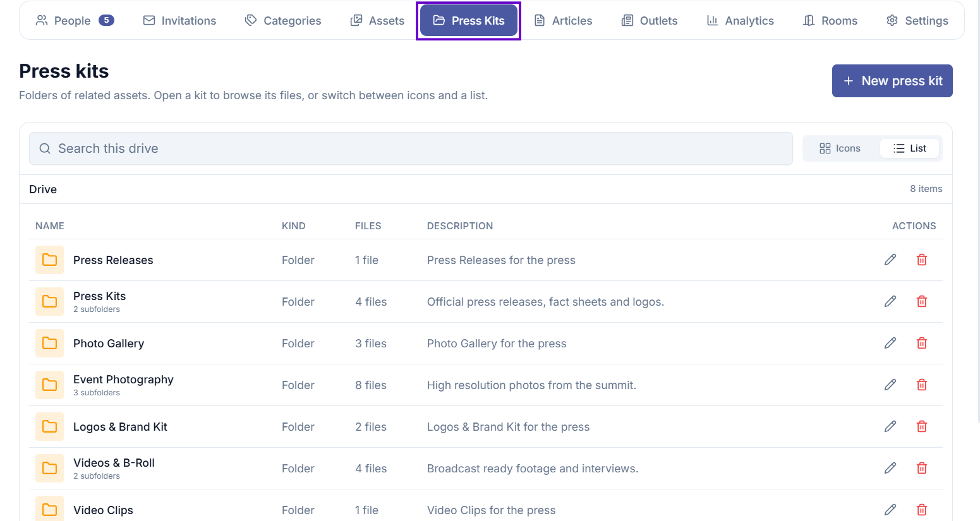This screenshot has height=521, width=980.
Task: Open the Invitations tab
Action: coord(179,20)
